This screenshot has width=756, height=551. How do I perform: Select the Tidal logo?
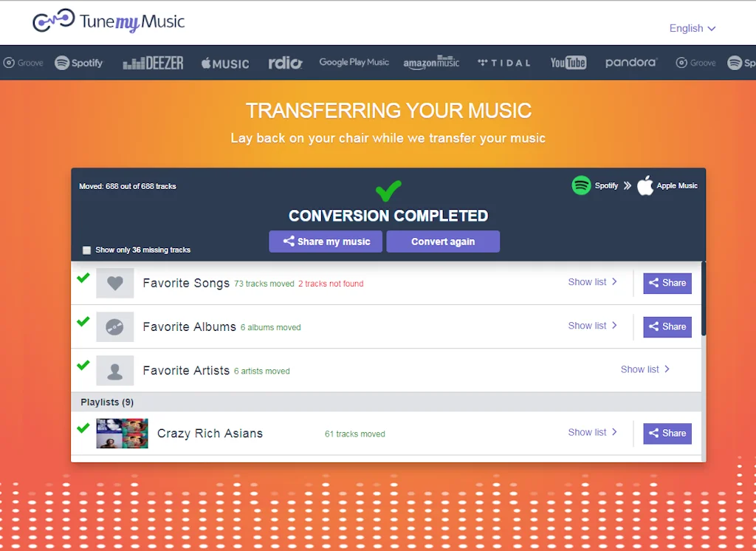504,63
